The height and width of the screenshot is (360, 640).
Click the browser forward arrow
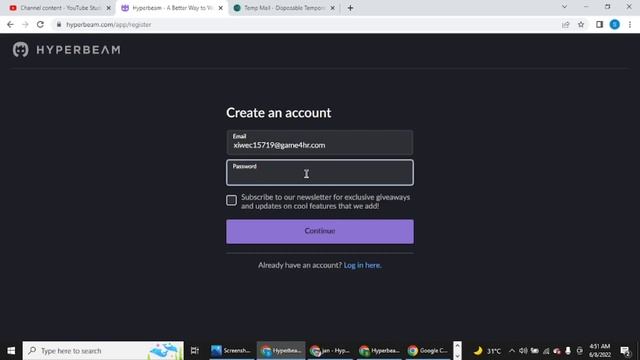click(x=25, y=24)
